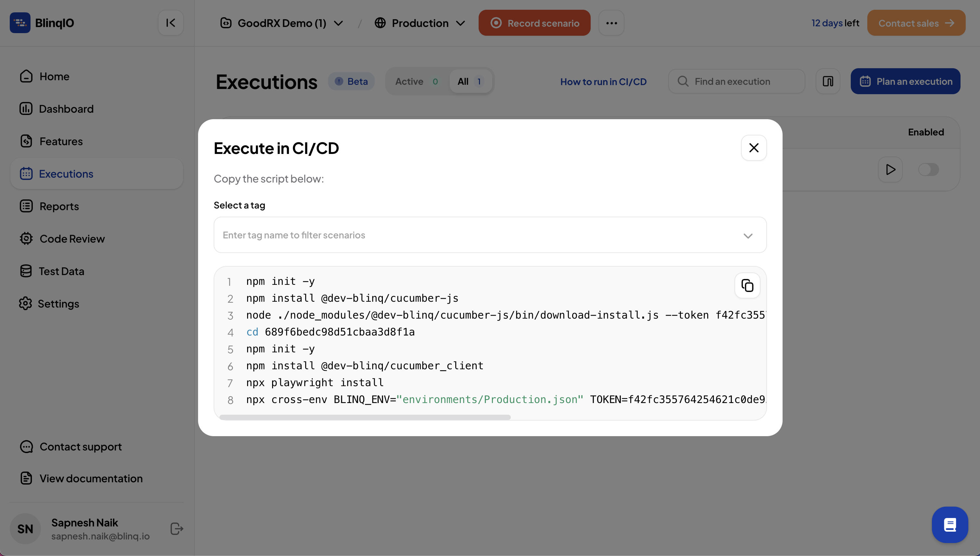The image size is (980, 556).
Task: Open the GoodRX Demo (1) project dropdown
Action: point(282,23)
